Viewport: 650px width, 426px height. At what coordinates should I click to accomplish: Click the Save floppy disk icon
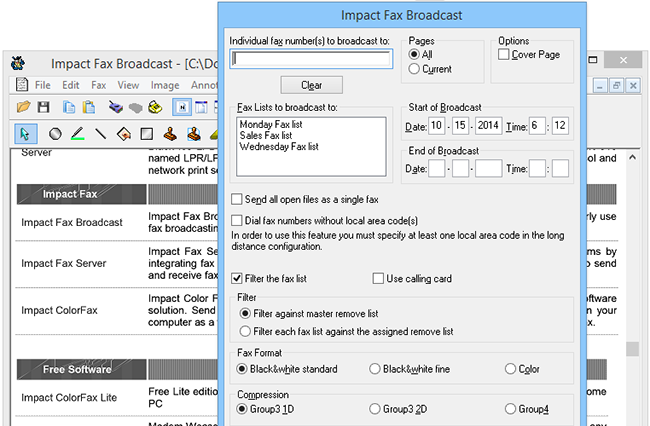point(44,107)
